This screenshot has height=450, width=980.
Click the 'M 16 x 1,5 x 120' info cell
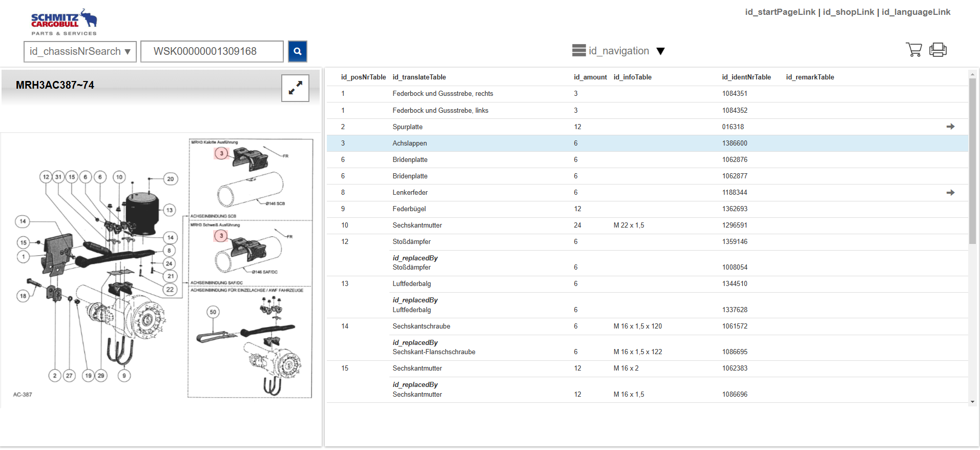(637, 326)
